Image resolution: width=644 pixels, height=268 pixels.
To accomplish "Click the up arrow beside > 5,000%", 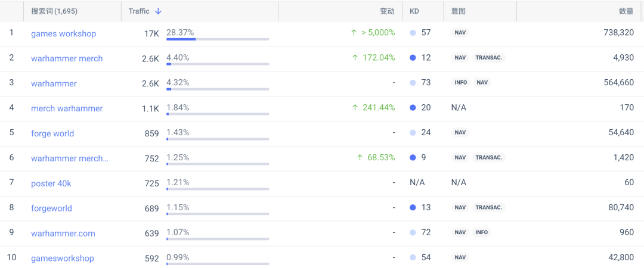I will click(x=354, y=33).
